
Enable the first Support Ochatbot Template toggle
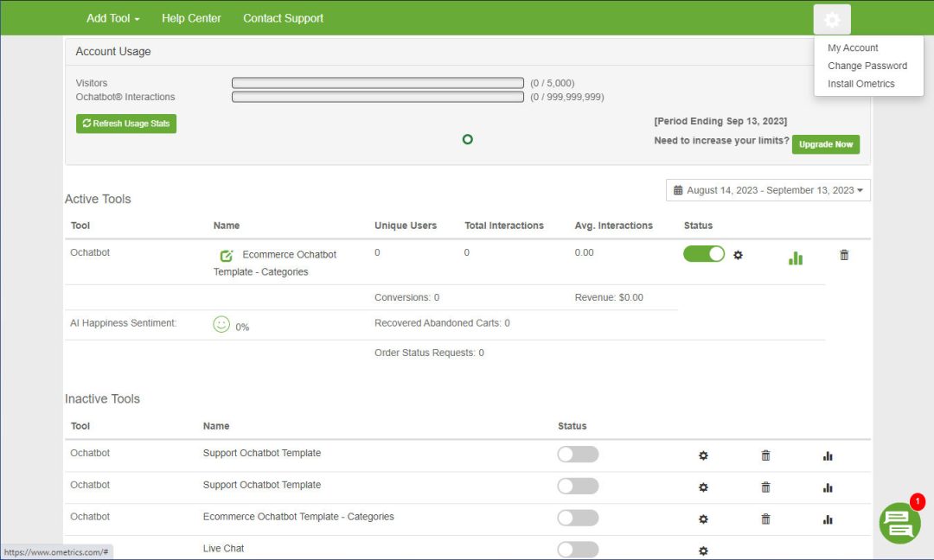pyautogui.click(x=578, y=455)
